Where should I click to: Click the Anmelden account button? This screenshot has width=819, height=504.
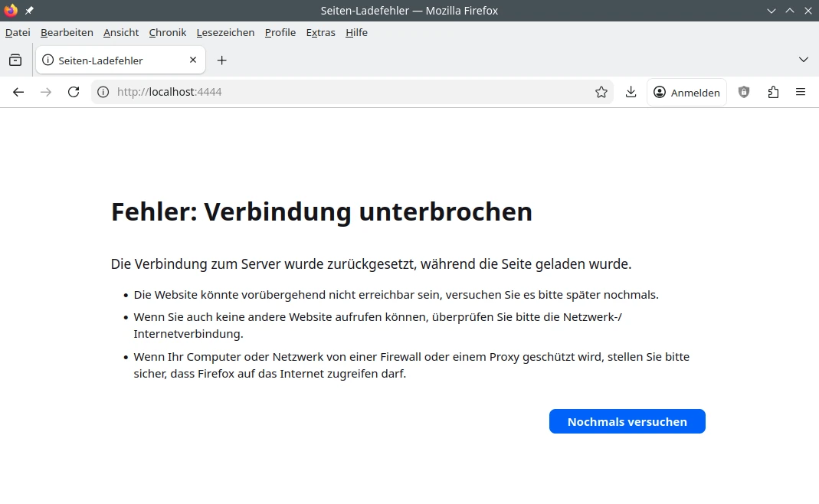(687, 93)
